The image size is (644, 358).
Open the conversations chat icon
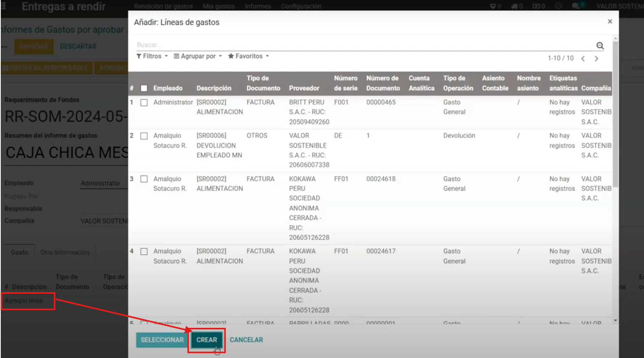[575, 6]
